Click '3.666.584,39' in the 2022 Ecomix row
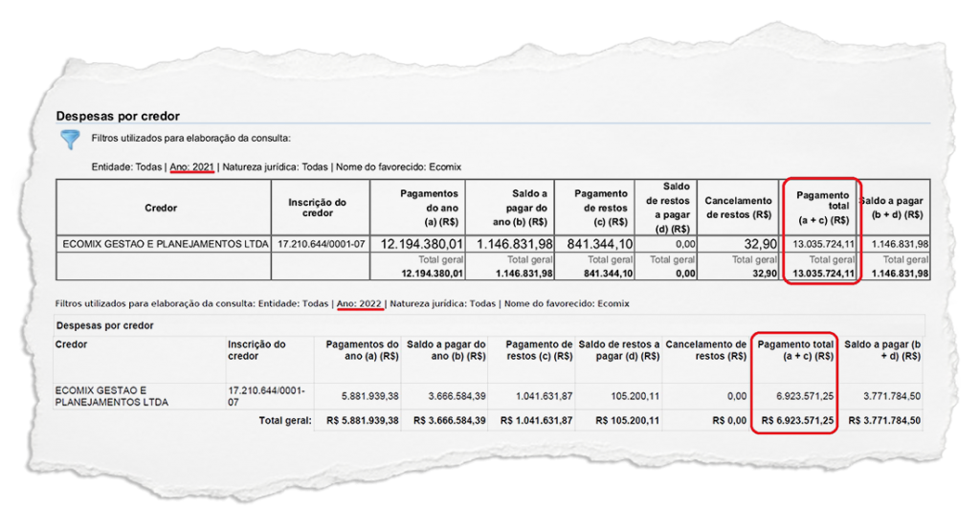Viewport: 980px width, 510px height. [x=457, y=396]
